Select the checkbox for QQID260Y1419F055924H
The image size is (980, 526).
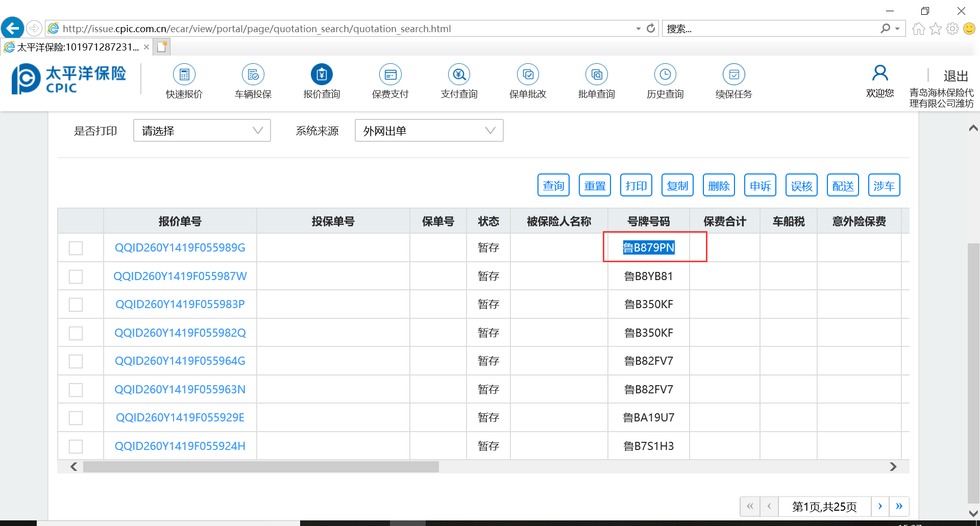pyautogui.click(x=76, y=446)
